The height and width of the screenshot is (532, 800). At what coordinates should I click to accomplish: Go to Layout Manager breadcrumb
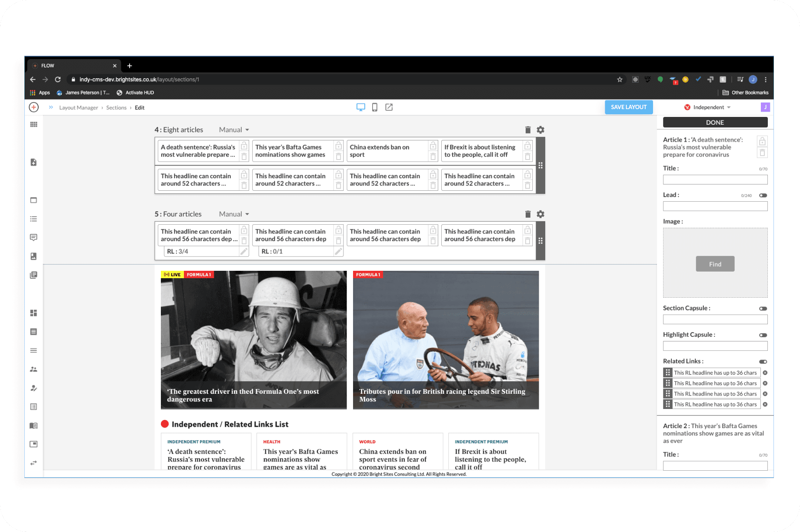click(x=79, y=108)
